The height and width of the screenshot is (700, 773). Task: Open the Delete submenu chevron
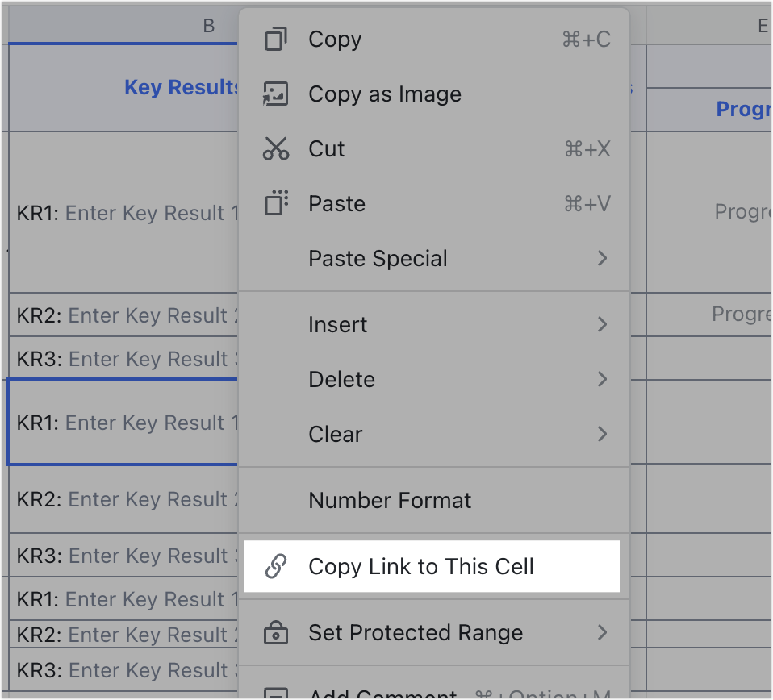coord(603,379)
